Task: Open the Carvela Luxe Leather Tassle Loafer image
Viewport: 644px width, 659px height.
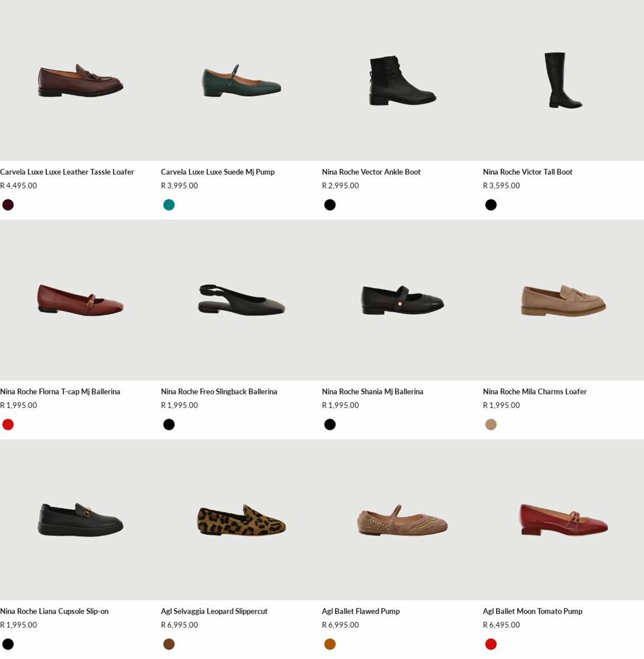Action: pos(80,80)
